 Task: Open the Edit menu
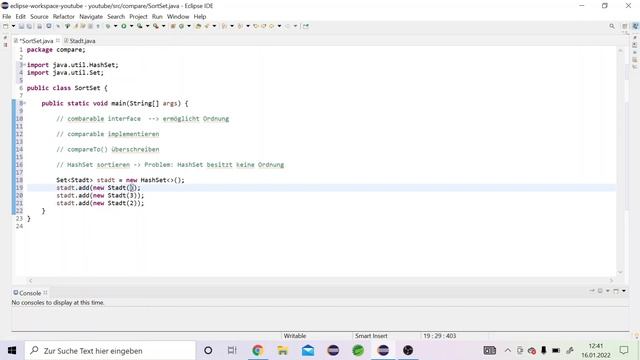tap(20, 17)
